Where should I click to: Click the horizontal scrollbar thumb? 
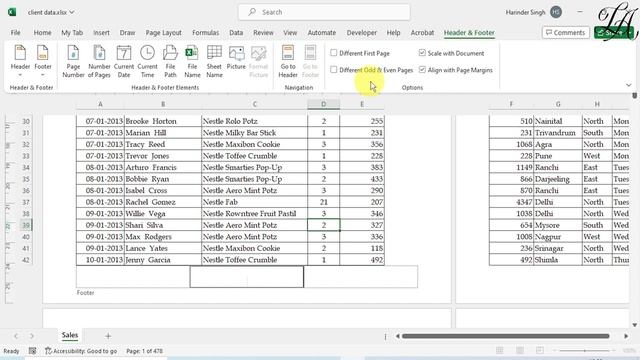tap(505, 336)
